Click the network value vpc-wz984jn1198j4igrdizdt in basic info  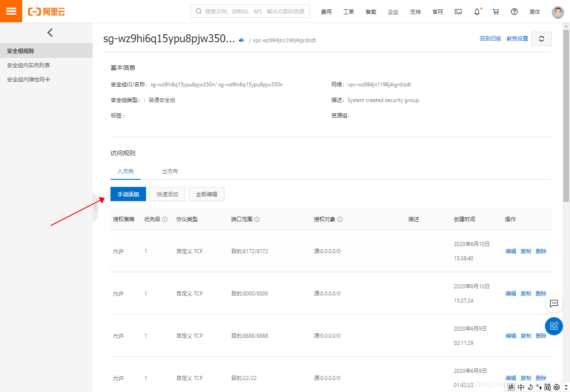point(379,84)
